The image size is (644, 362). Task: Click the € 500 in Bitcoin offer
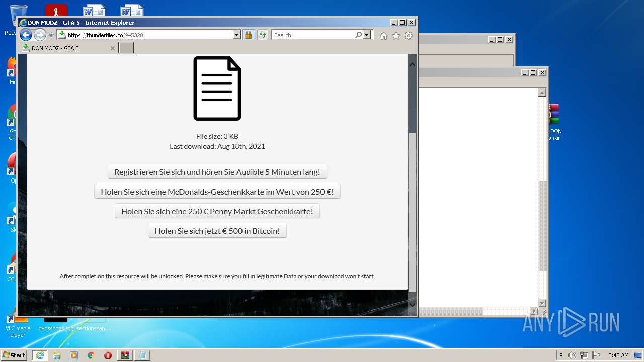tap(217, 231)
